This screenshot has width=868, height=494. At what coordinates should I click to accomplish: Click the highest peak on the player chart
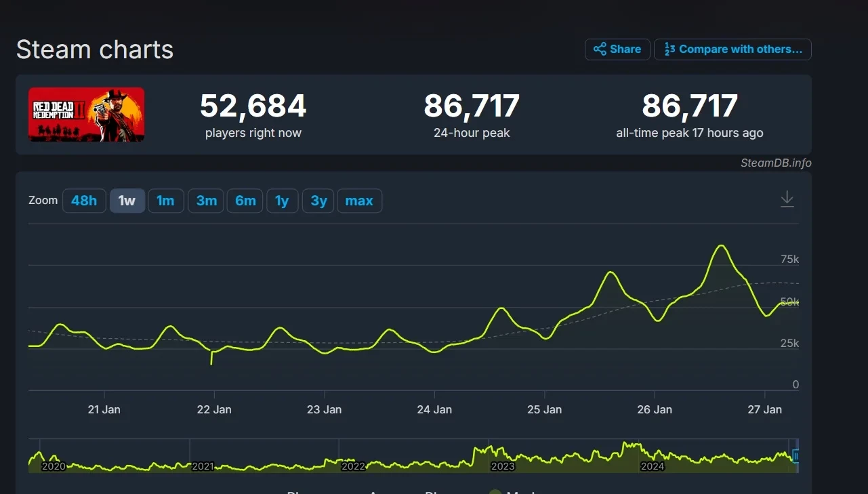point(722,245)
